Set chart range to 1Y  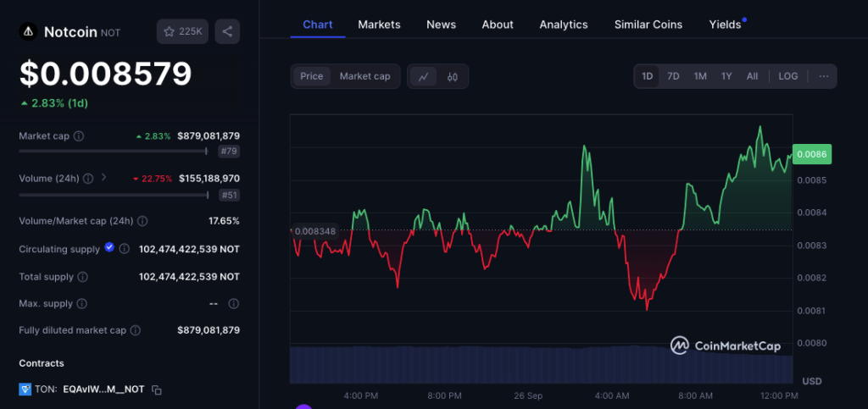point(726,76)
